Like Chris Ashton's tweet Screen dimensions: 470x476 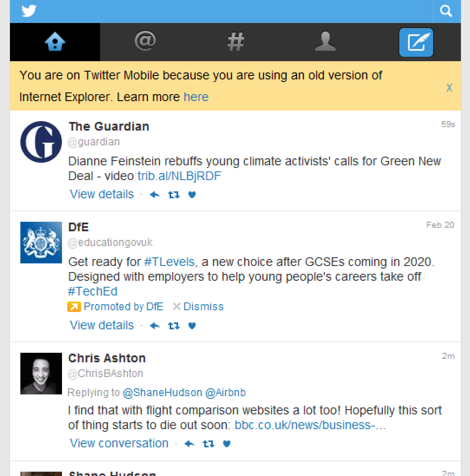coord(227,444)
